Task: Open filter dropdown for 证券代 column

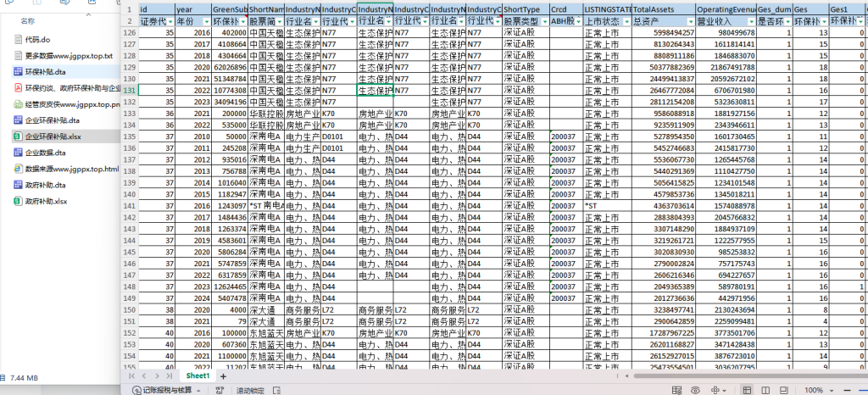Action: point(170,21)
